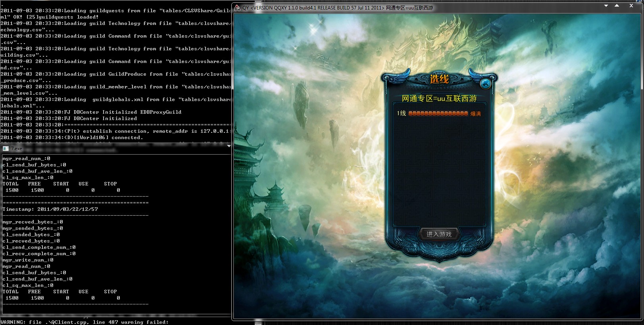Minimize the game window with the down arrow
Viewport: 644px width, 325px height.
pos(606,6)
